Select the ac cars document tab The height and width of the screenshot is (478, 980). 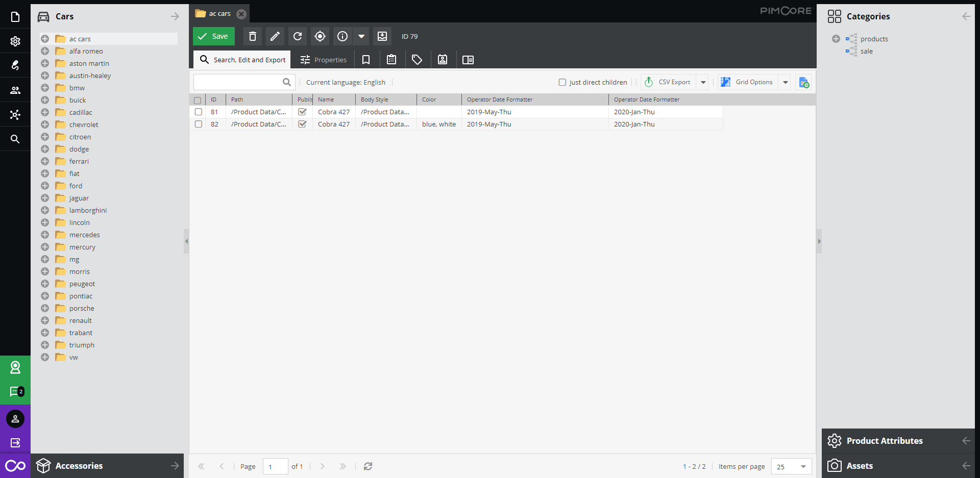pyautogui.click(x=220, y=14)
